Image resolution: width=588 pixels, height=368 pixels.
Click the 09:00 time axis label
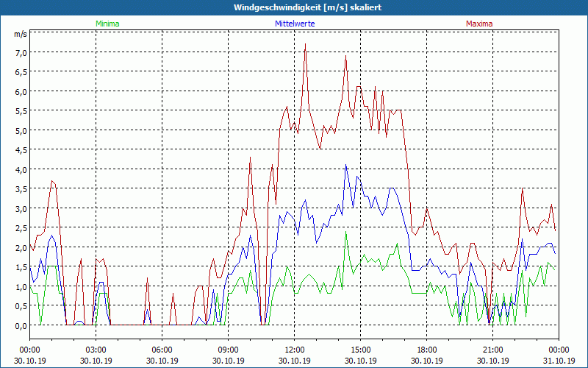click(229, 350)
